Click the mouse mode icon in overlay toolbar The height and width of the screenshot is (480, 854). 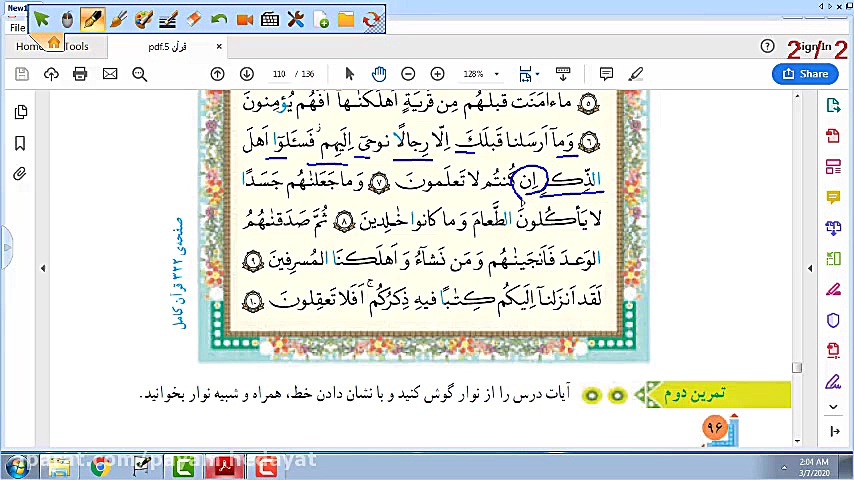click(67, 20)
